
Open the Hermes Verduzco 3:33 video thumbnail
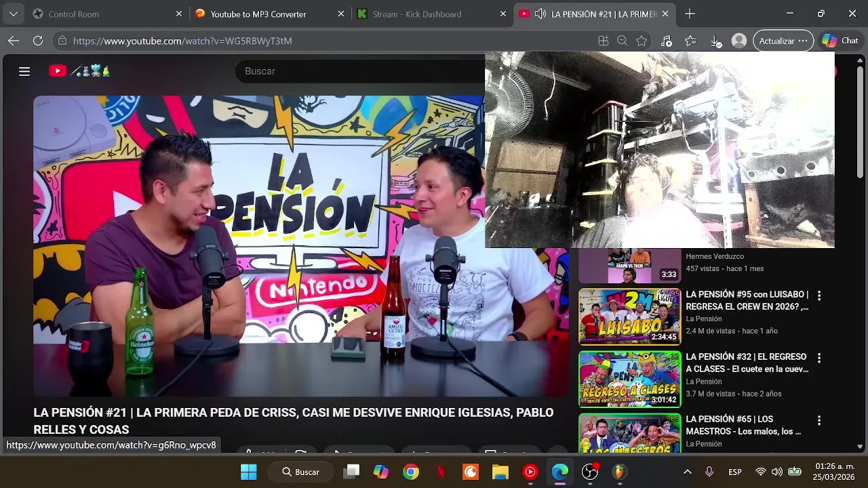(x=629, y=266)
